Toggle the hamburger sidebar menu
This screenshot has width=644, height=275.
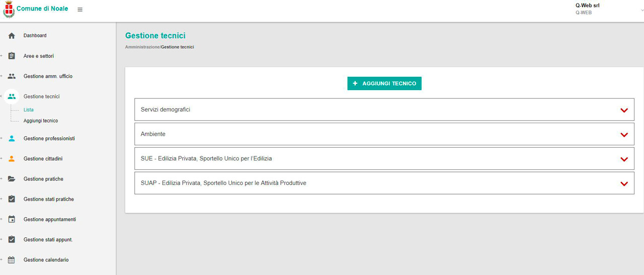(80, 10)
